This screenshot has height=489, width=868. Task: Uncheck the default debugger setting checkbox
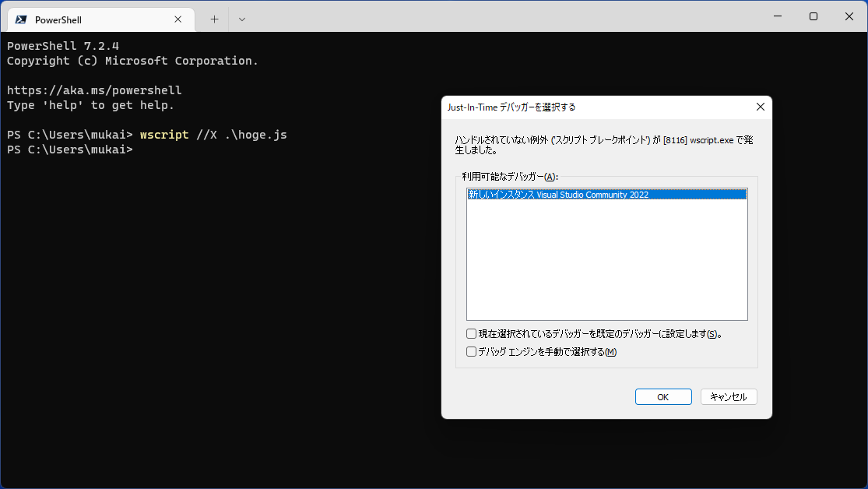click(471, 333)
